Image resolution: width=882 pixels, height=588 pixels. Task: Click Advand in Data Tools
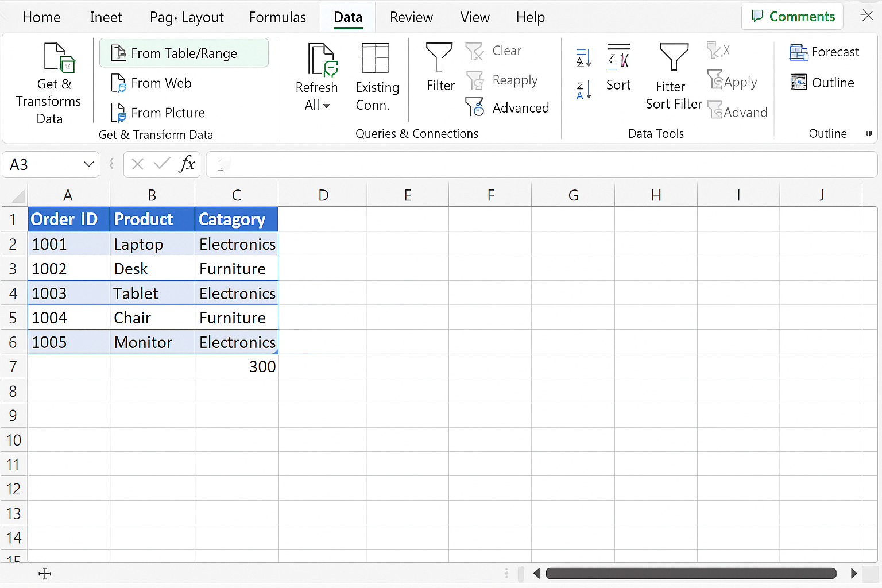(x=738, y=111)
